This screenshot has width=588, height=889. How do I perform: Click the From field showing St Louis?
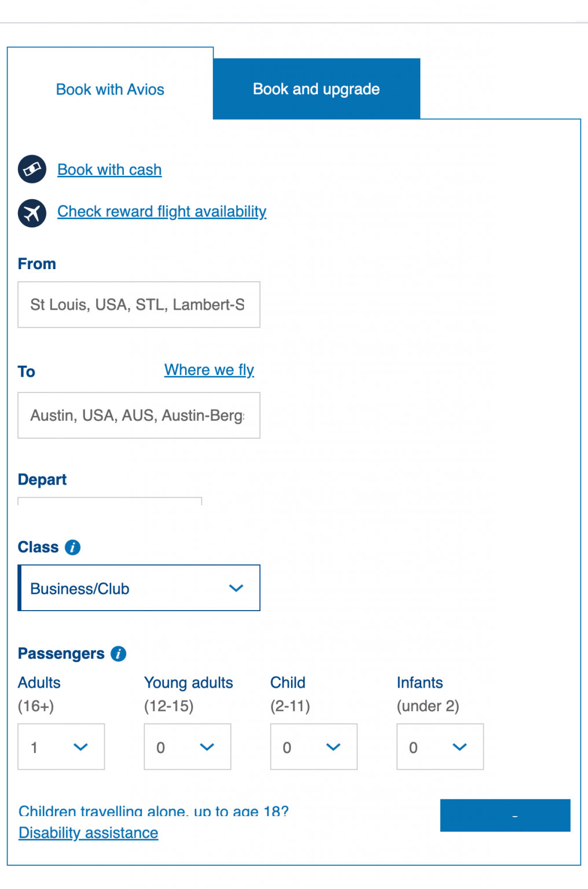coord(139,304)
